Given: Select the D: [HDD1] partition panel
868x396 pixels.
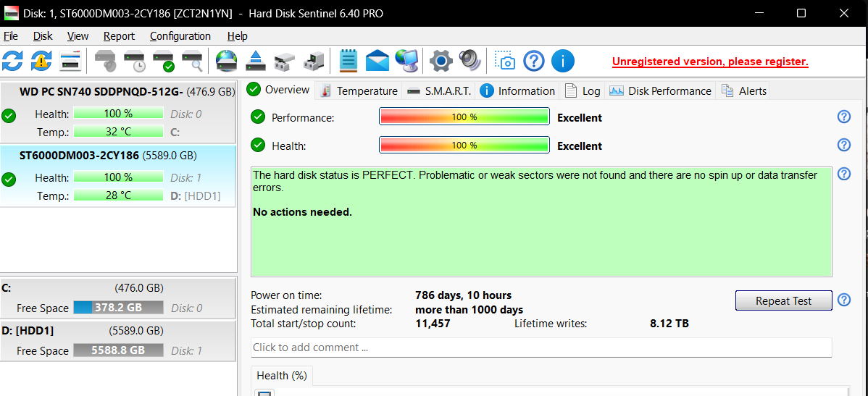Looking at the screenshot, I should tap(119, 341).
